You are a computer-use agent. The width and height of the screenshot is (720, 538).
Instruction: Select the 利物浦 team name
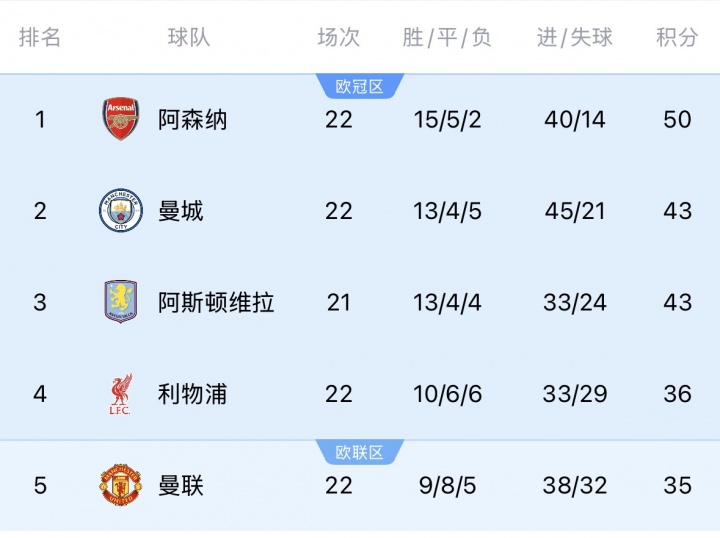(x=193, y=394)
